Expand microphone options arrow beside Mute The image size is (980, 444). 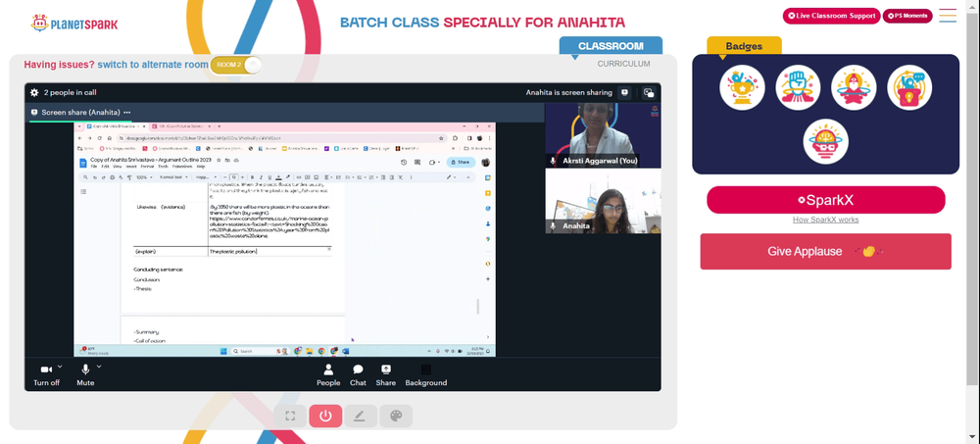(x=99, y=366)
